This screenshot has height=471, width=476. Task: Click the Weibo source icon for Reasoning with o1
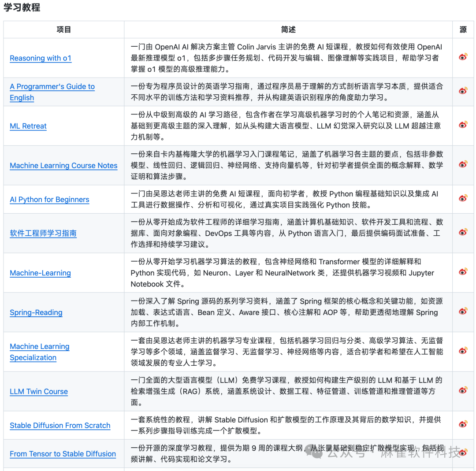[x=463, y=58]
